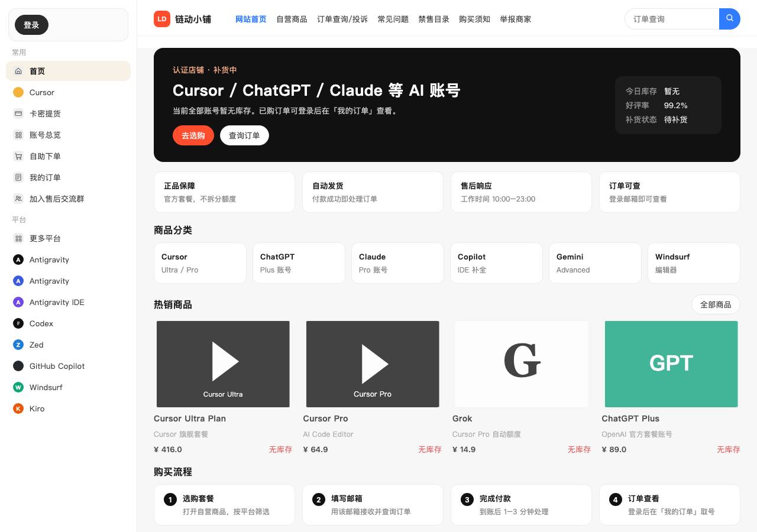Open 更多平台 via its grid icon

[x=18, y=238]
